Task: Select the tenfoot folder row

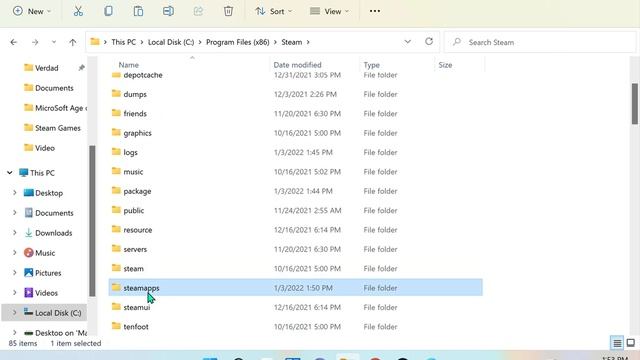Action: point(296,327)
